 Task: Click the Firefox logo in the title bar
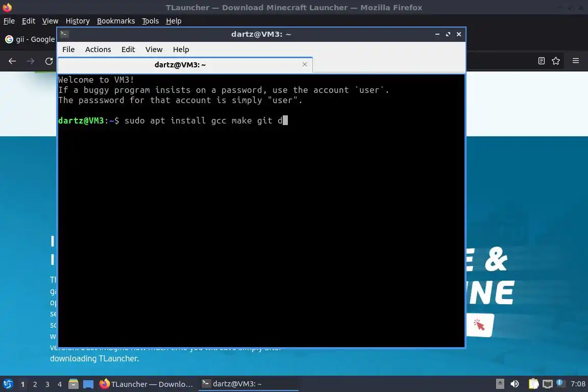7,7
